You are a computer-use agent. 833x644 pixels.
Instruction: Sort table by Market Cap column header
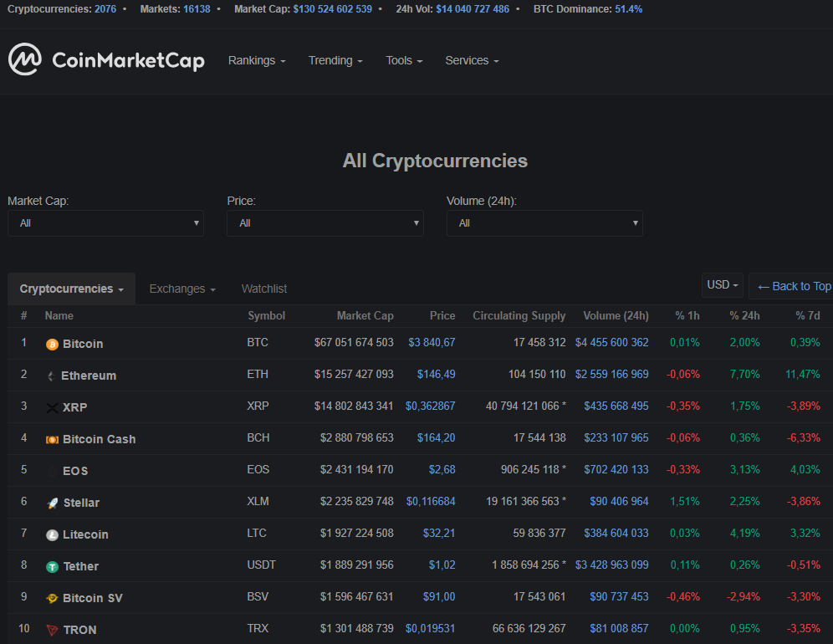[x=365, y=316]
